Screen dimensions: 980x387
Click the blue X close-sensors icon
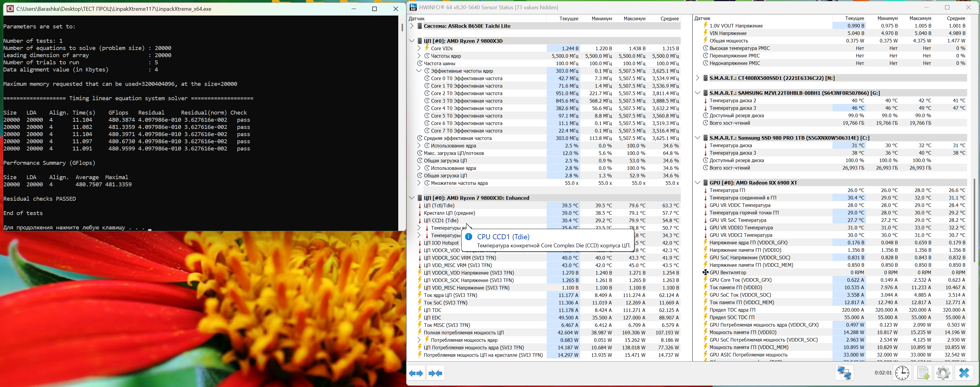click(964, 373)
